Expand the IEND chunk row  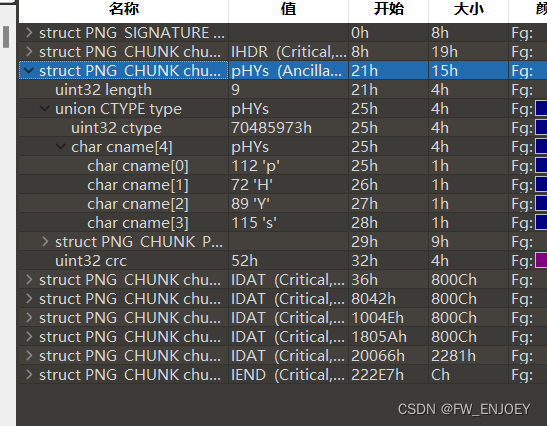[x=29, y=375]
